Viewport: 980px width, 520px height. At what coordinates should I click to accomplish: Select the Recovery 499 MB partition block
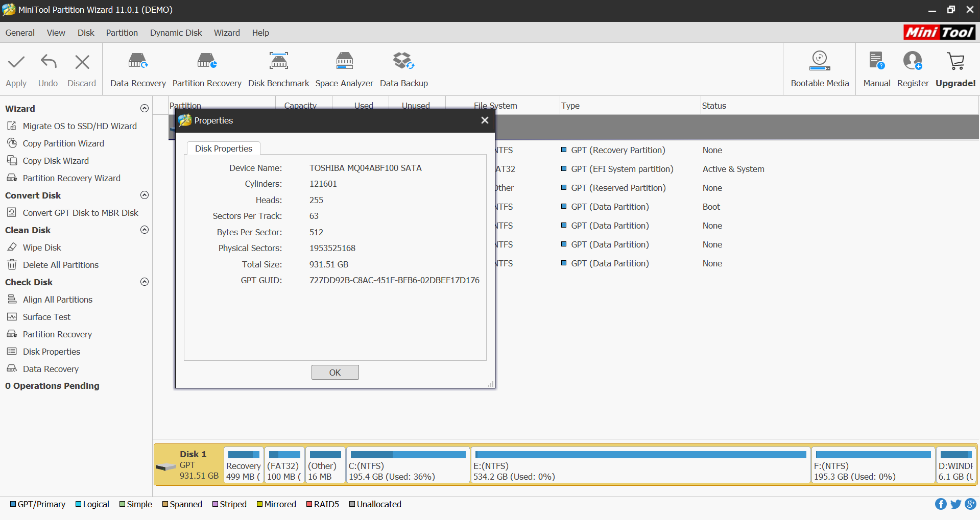pyautogui.click(x=244, y=465)
